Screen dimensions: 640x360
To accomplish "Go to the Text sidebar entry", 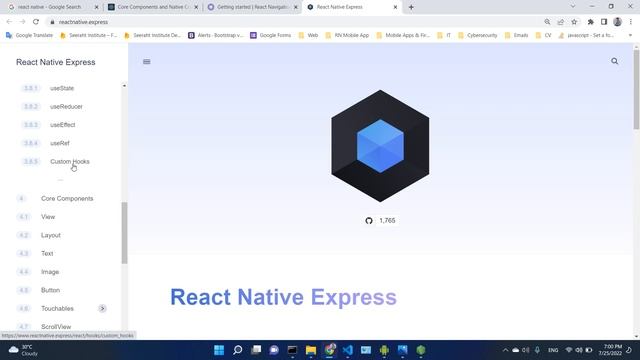I will [x=47, y=253].
